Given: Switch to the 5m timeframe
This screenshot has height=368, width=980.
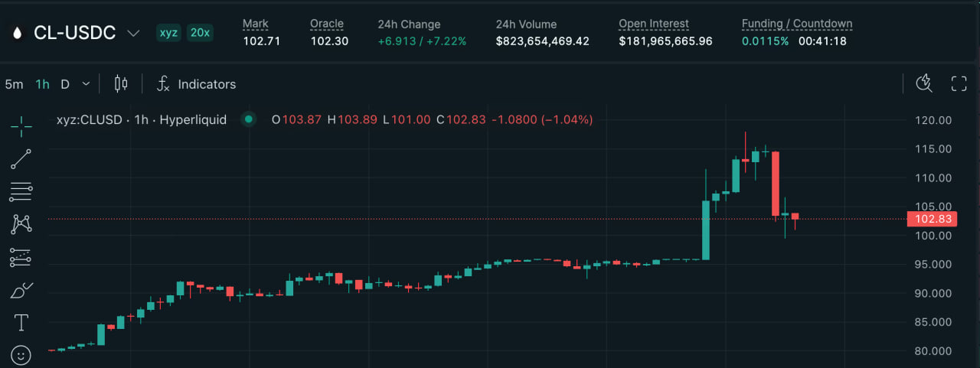Looking at the screenshot, I should (14, 84).
